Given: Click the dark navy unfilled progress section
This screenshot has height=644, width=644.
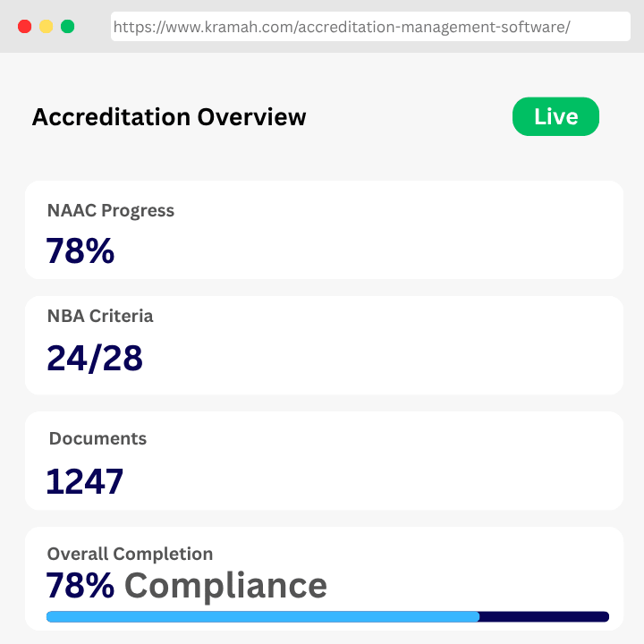Looking at the screenshot, I should click(544, 616).
